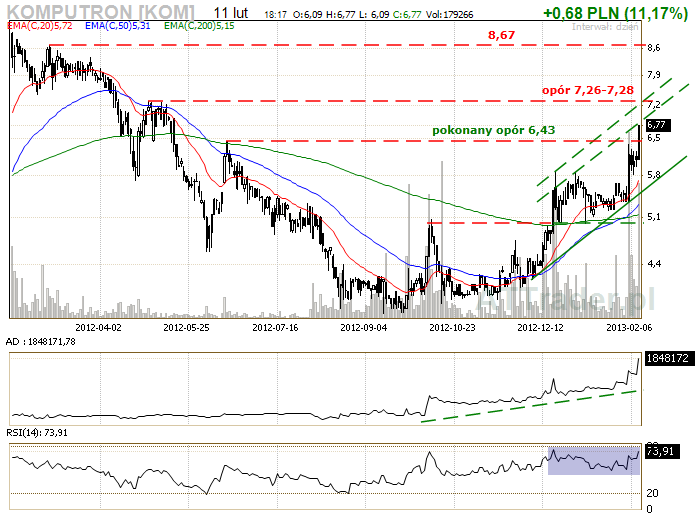Click the 8,67 resistance level annotation

point(501,35)
